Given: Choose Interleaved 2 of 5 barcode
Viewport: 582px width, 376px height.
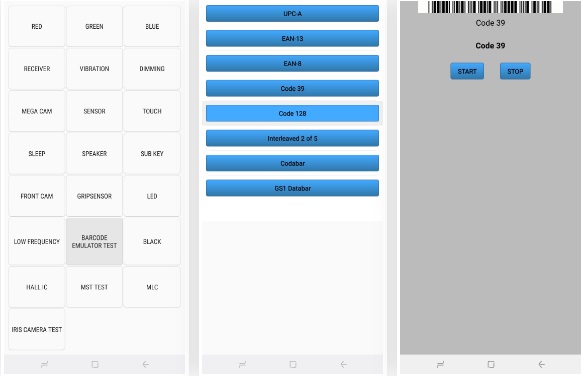Looking at the screenshot, I should [292, 138].
